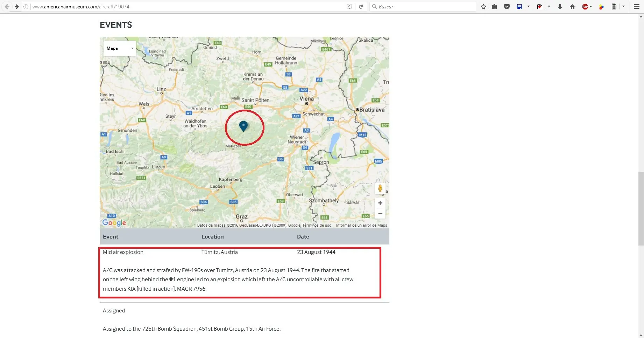Zoom in on the map
The width and height of the screenshot is (644, 338).
point(380,203)
